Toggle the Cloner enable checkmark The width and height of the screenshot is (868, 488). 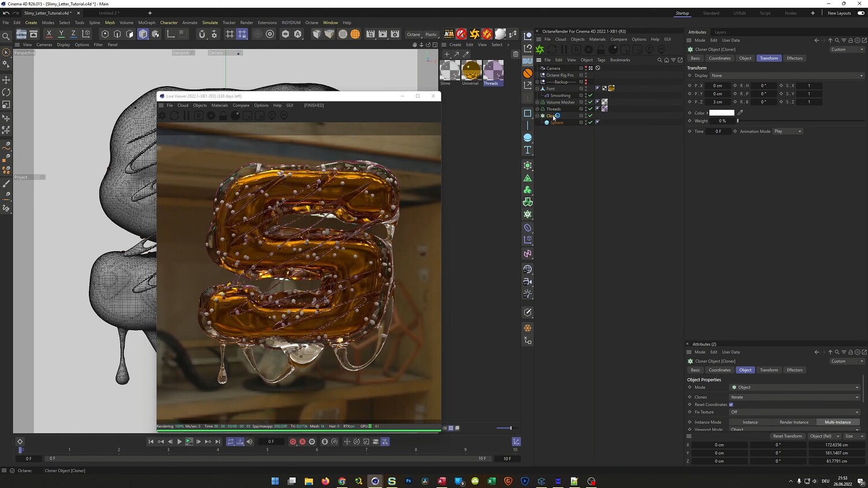[590, 116]
